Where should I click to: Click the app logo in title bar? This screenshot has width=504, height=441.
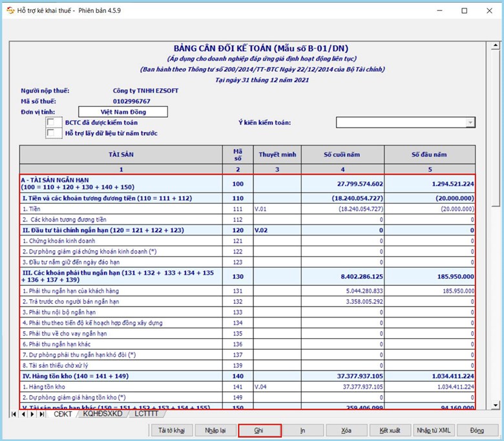[11, 10]
